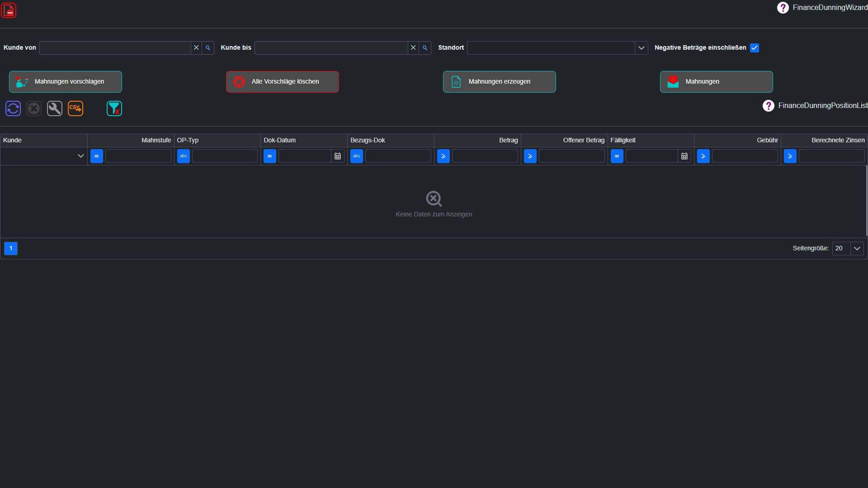
Task: Search customers for Kunde bis
Action: 425,47
